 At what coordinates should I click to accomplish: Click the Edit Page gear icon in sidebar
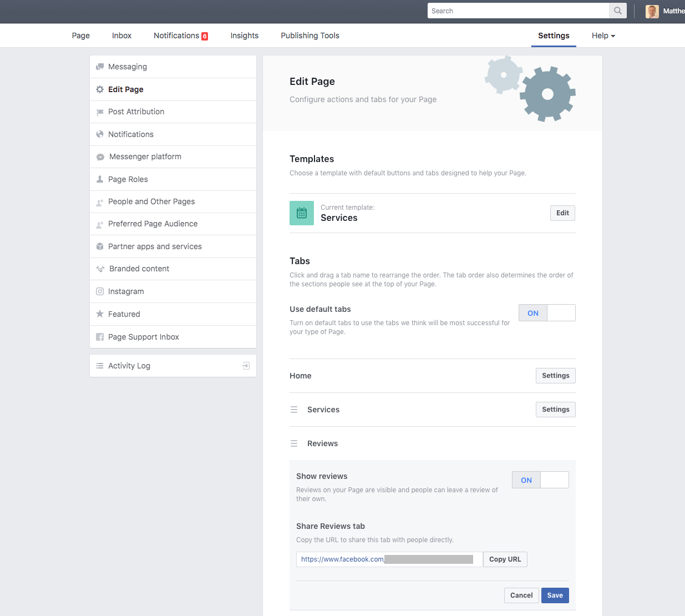coord(100,89)
